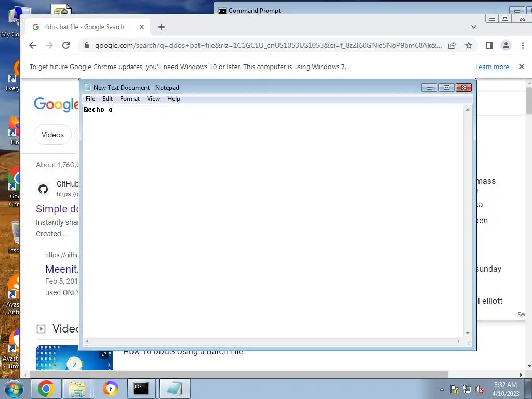Click inside the Notepad text area
532x399 pixels.
[273, 221]
